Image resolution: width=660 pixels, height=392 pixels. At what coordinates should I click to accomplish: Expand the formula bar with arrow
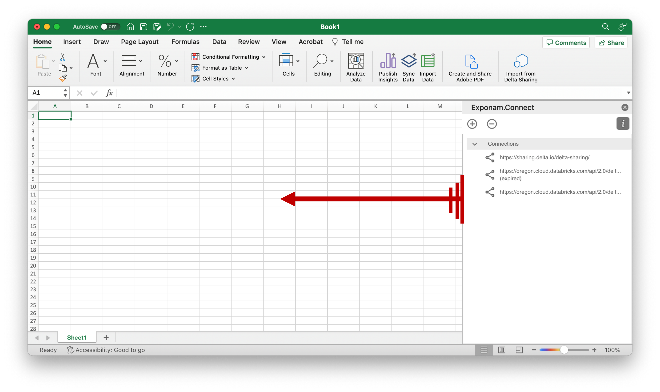point(628,93)
